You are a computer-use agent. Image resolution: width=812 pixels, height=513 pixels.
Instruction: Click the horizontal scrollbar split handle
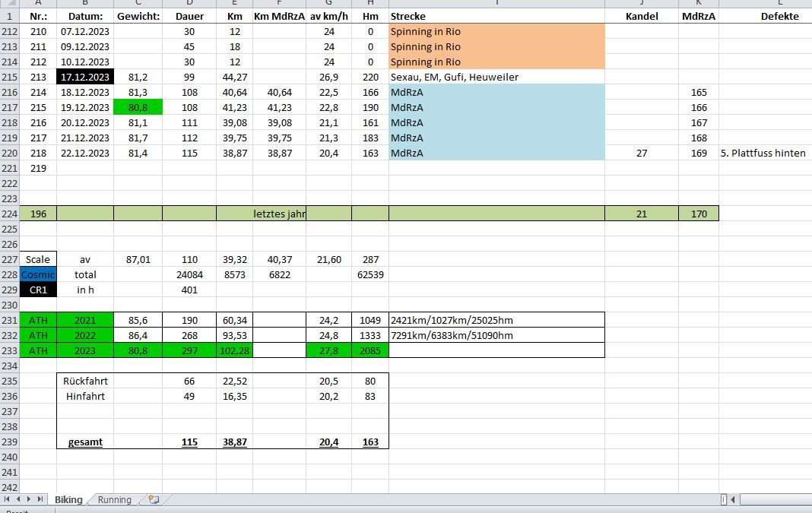723,499
